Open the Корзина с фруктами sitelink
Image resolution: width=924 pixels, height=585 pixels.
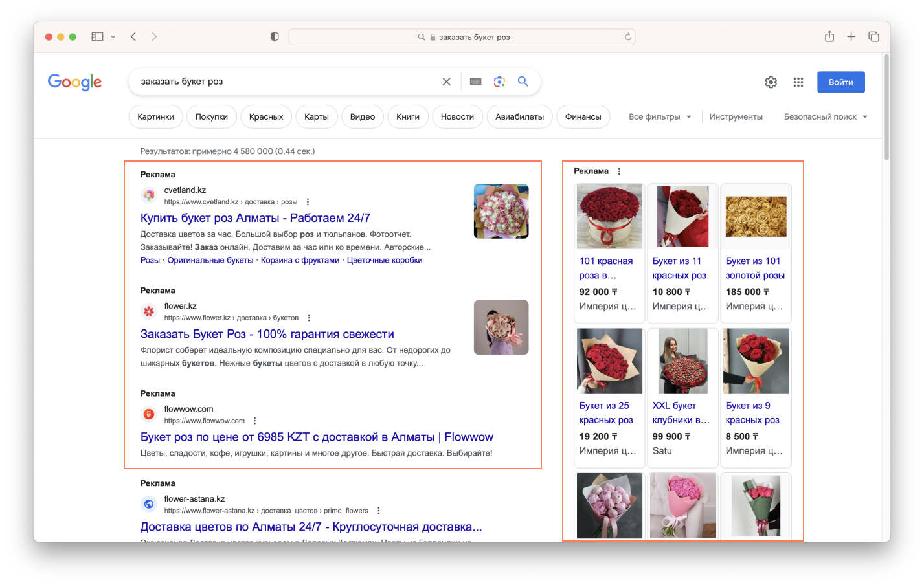point(300,260)
